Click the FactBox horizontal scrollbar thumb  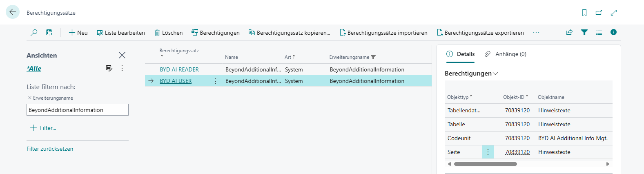point(486,164)
